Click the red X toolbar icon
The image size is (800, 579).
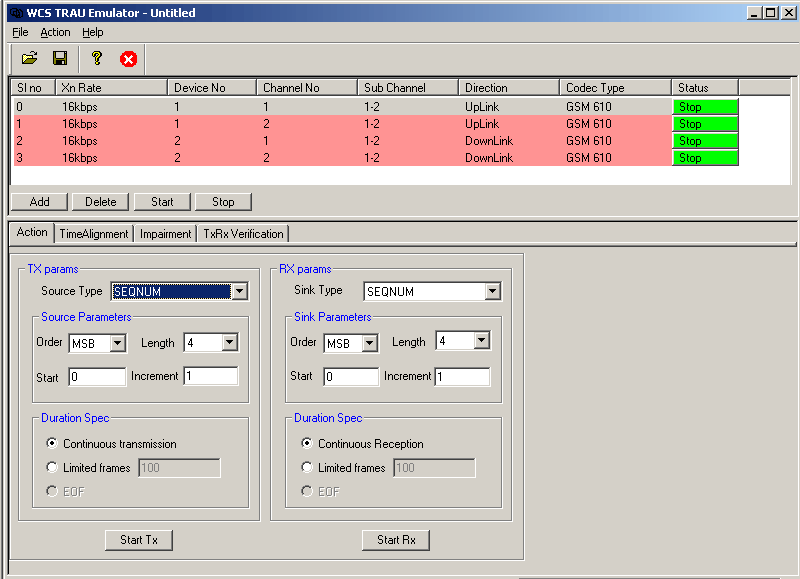point(129,59)
